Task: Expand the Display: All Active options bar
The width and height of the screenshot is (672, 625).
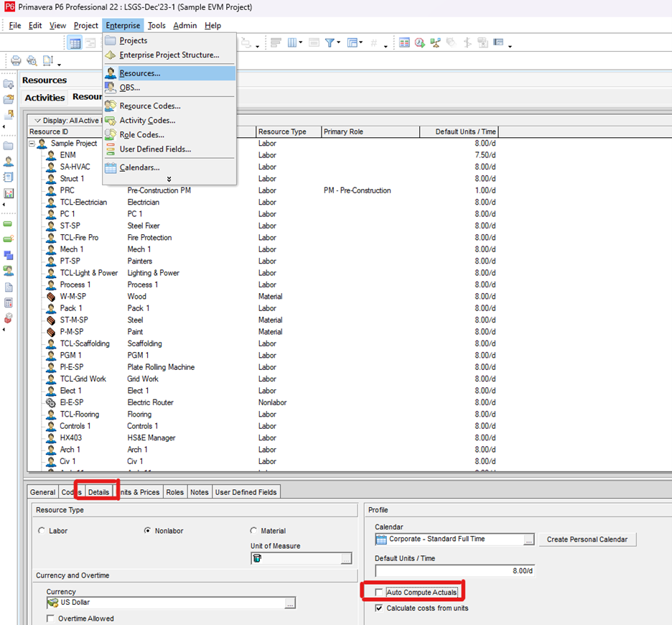Action: point(38,121)
